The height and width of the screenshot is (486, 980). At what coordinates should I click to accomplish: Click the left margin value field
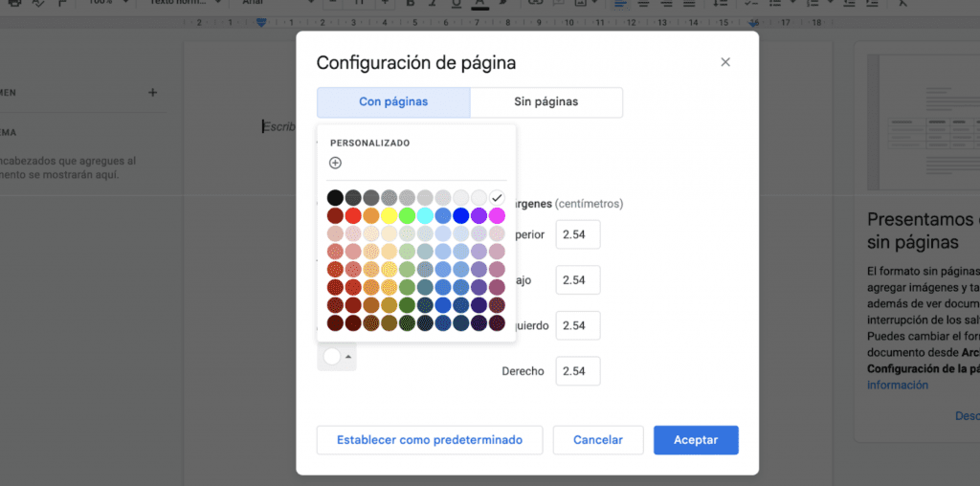578,325
